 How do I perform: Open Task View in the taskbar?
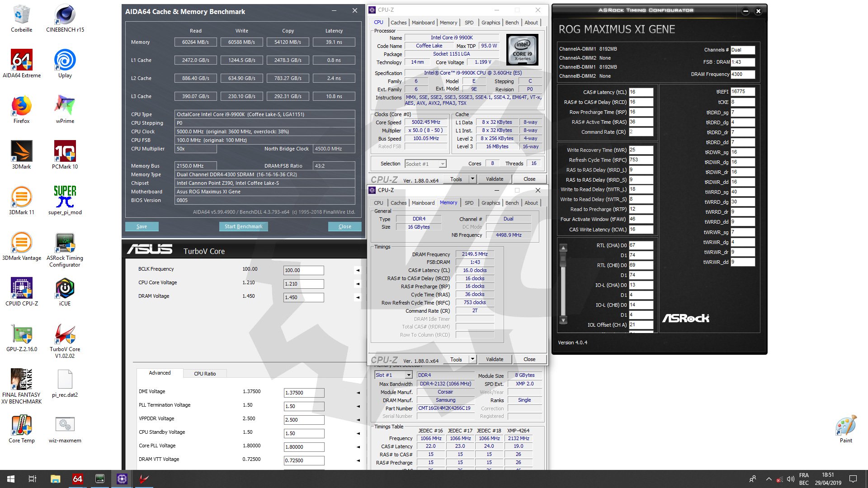[33, 479]
